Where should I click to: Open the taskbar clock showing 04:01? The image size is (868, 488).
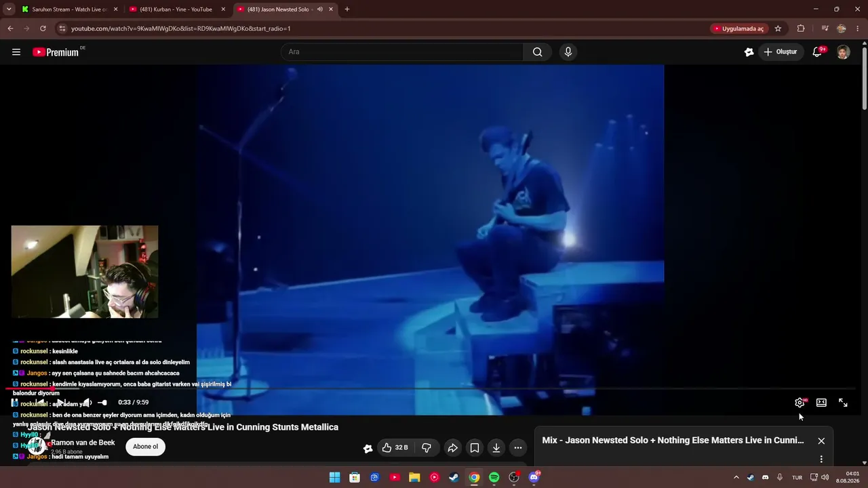[848, 477]
